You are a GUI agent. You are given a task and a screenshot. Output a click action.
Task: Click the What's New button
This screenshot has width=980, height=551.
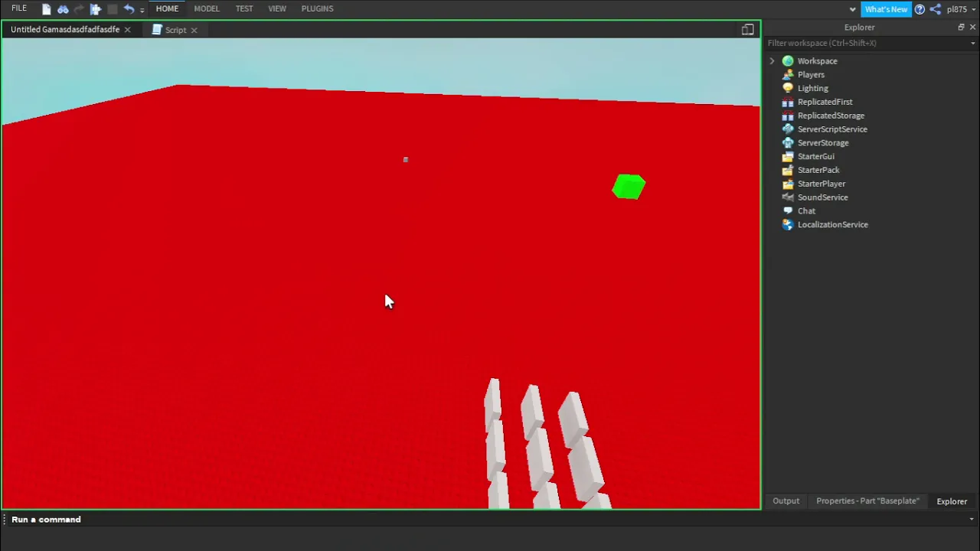pyautogui.click(x=886, y=9)
